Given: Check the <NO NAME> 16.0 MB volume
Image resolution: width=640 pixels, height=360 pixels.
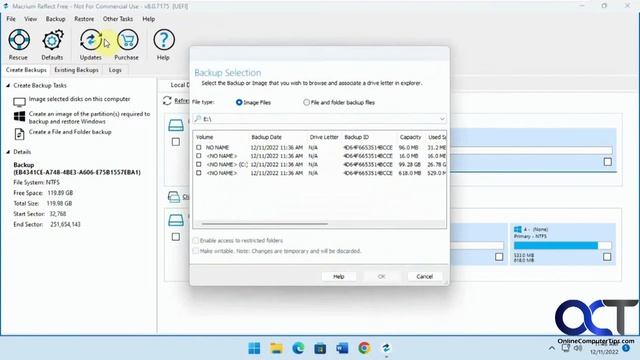Looking at the screenshot, I should [199, 156].
